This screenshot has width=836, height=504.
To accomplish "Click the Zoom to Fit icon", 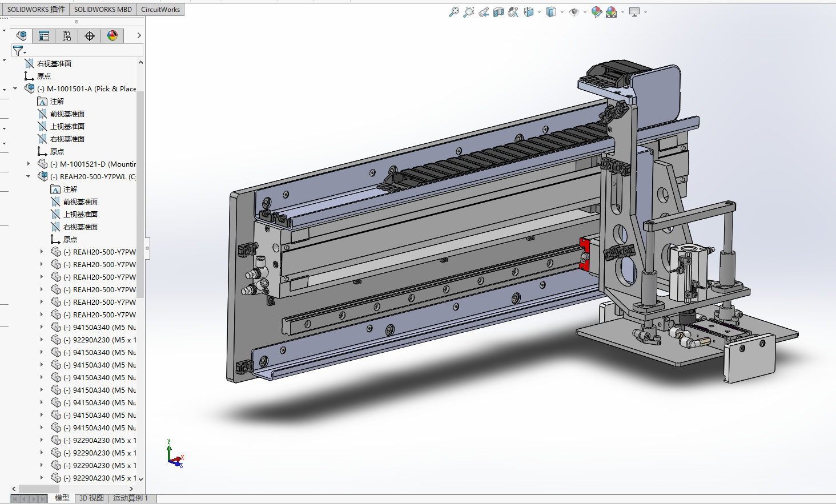I will coord(454,12).
